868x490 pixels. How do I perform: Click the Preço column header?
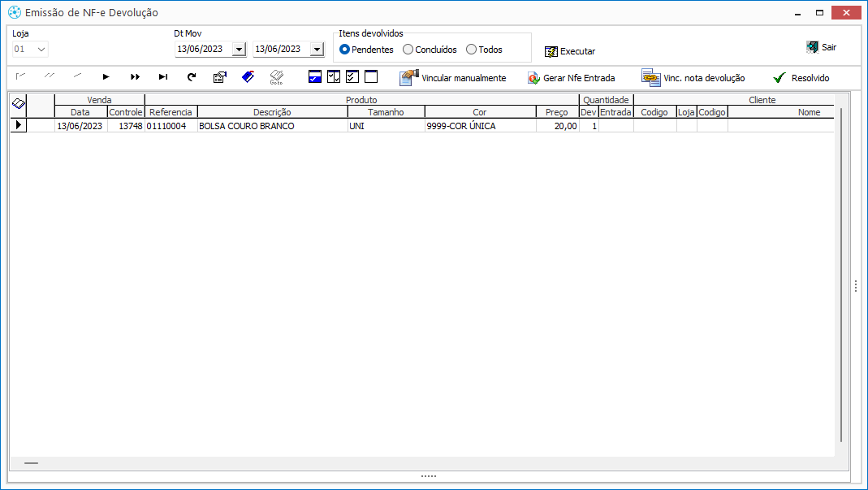click(x=557, y=112)
